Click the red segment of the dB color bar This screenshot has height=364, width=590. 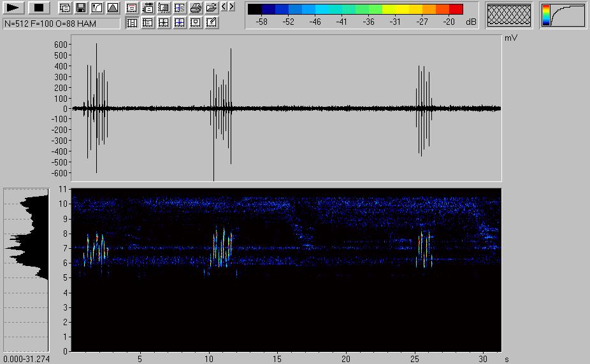(x=456, y=9)
